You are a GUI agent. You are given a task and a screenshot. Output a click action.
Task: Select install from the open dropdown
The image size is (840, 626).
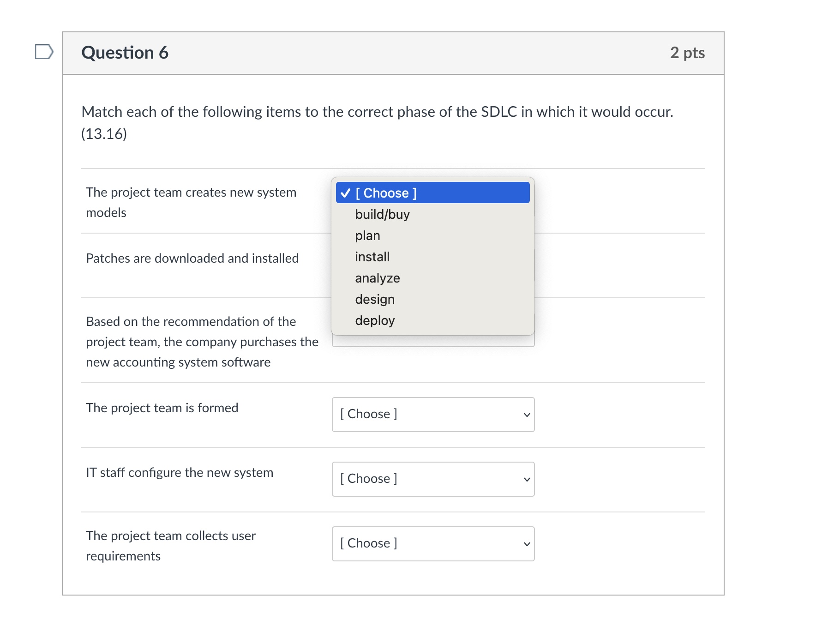point(372,257)
